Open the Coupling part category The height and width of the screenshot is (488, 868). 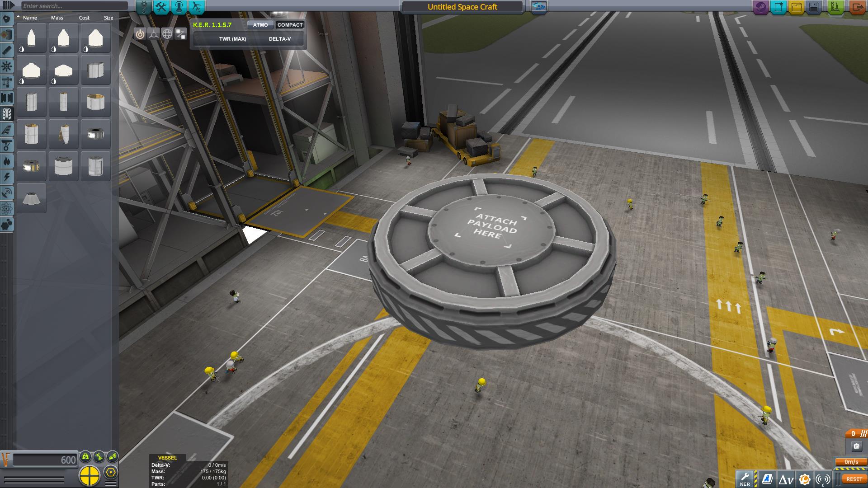(x=7, y=98)
